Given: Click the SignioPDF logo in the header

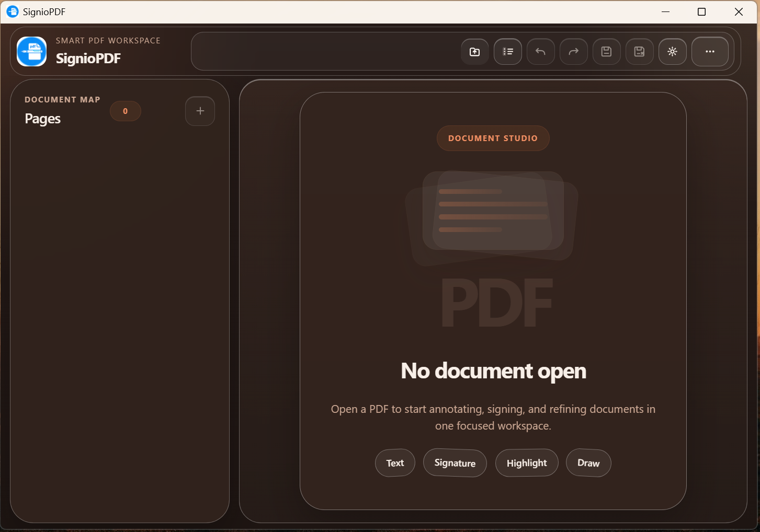Looking at the screenshot, I should tap(31, 51).
